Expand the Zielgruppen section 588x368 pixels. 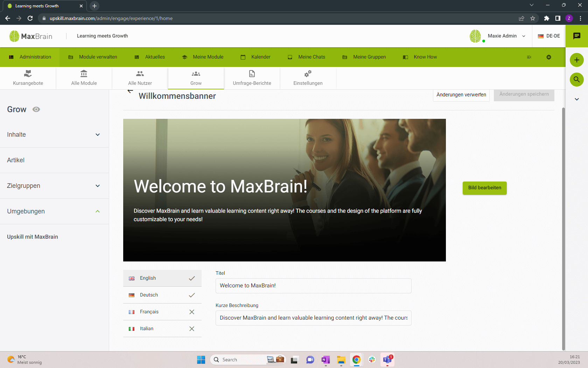click(x=54, y=186)
